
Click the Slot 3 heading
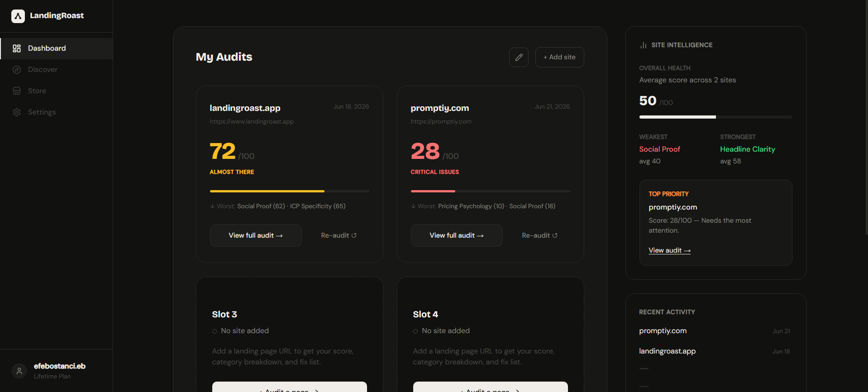point(224,315)
